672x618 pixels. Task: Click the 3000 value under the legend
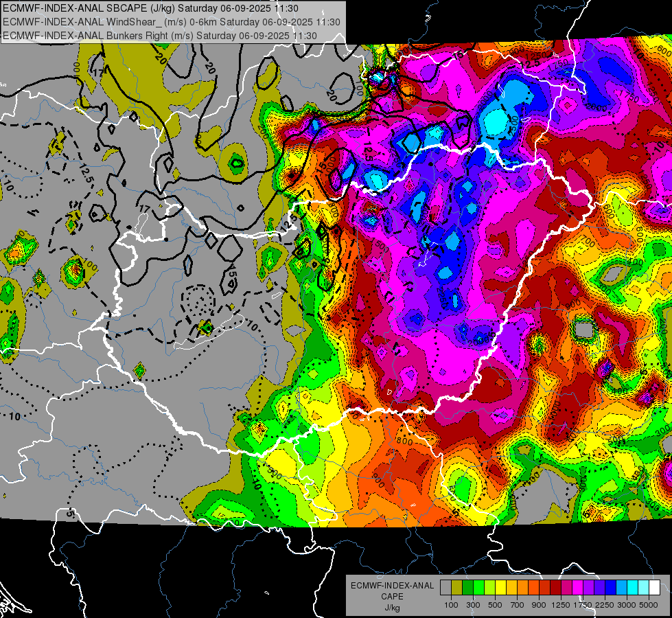click(627, 605)
